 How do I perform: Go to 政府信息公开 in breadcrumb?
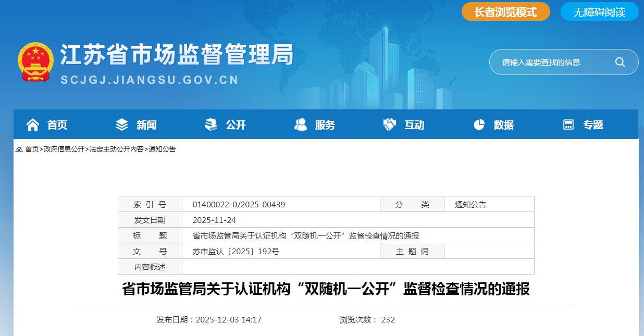[x=64, y=149]
